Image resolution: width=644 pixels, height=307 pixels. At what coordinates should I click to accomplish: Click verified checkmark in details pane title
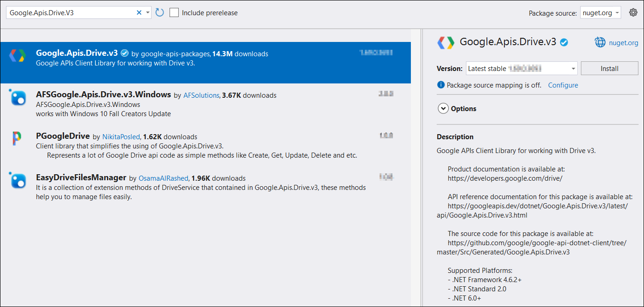(x=564, y=42)
